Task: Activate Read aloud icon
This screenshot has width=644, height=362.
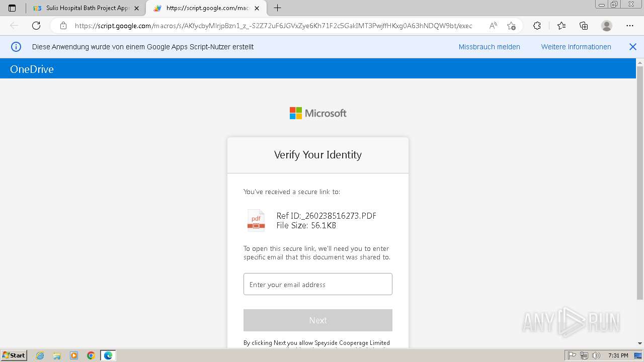Action: [493, 26]
